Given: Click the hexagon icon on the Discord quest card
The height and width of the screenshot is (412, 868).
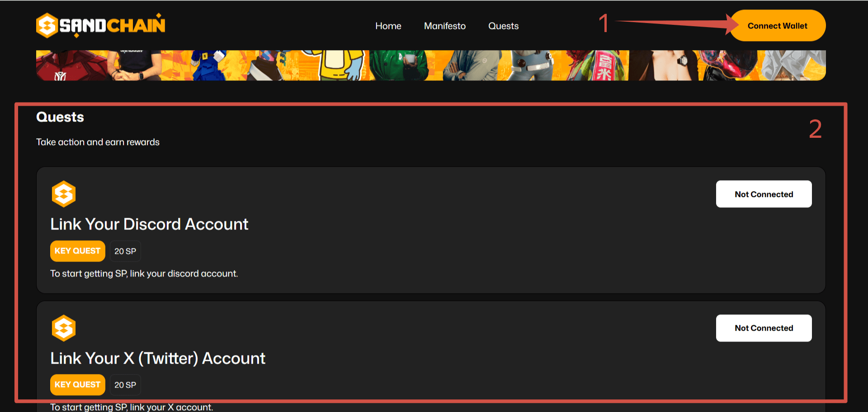Looking at the screenshot, I should click(63, 194).
